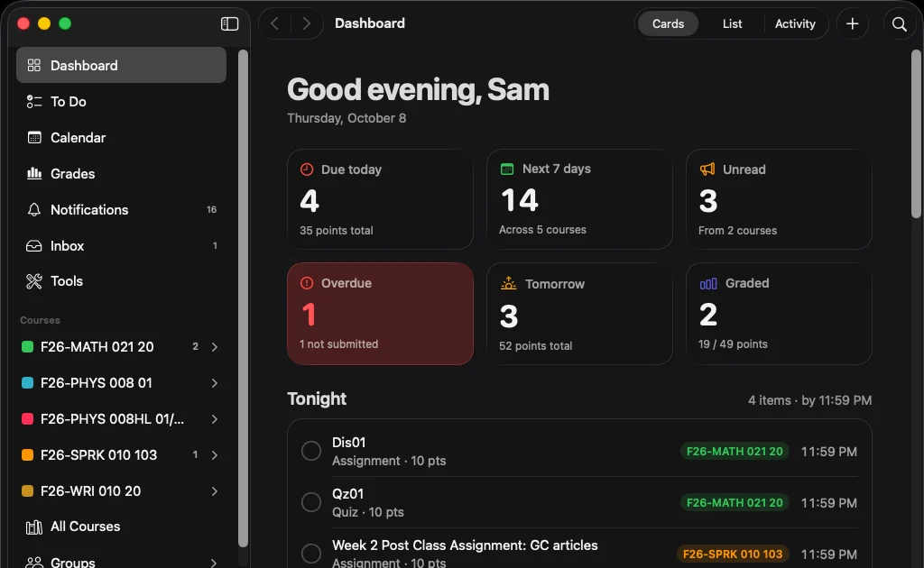
Task: Check off Week 2 Post Class Assignment
Action: click(311, 554)
